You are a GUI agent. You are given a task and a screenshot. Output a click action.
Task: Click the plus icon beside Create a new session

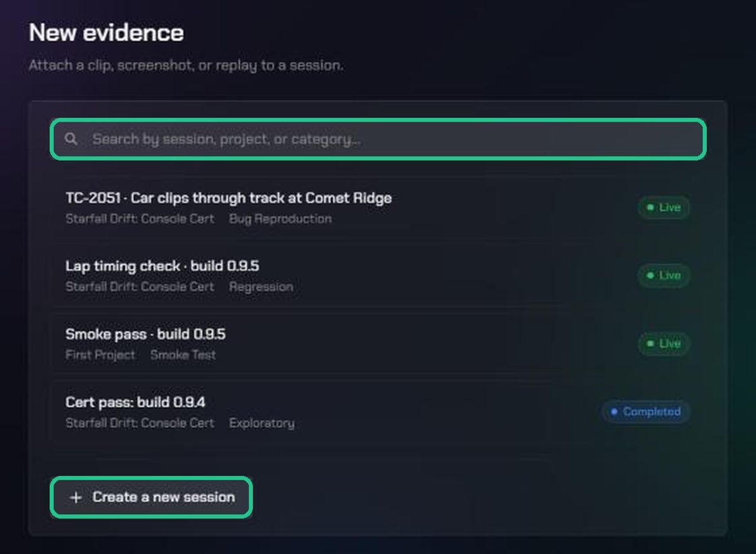tap(76, 497)
